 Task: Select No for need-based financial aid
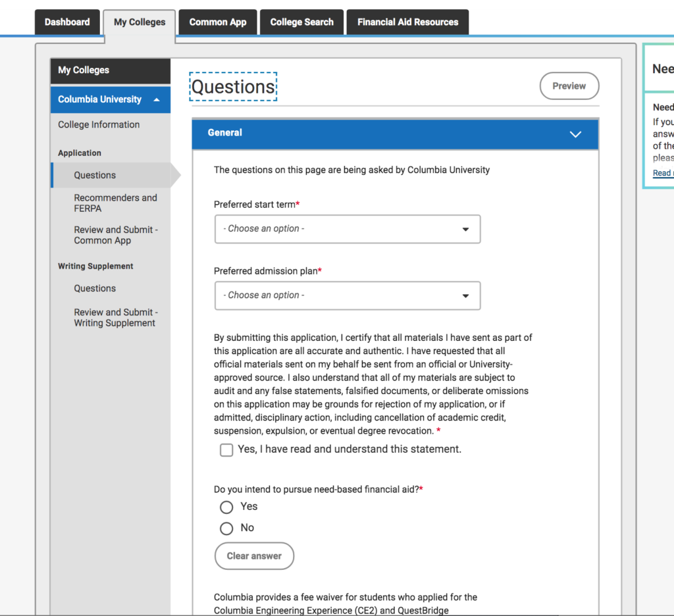pyautogui.click(x=226, y=528)
